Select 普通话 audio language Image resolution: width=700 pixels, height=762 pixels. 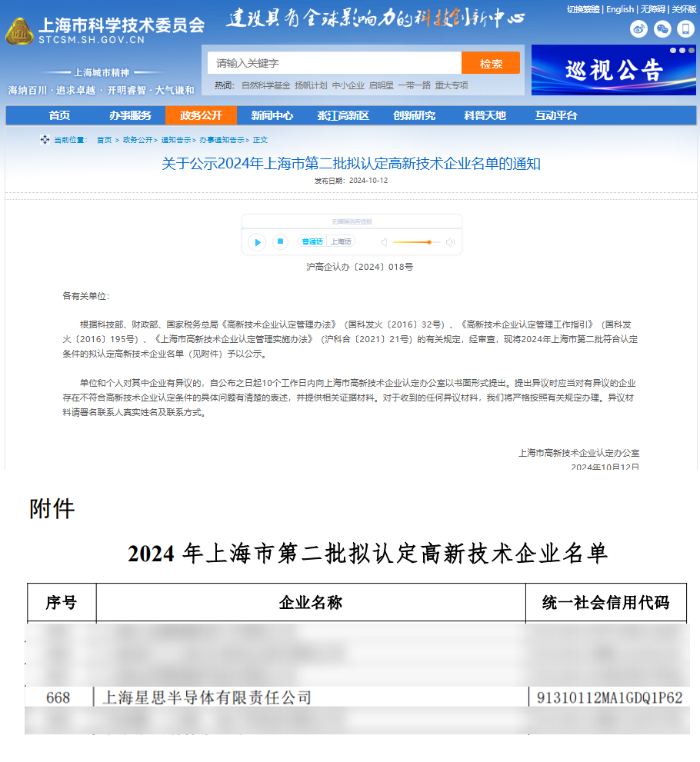(x=312, y=241)
